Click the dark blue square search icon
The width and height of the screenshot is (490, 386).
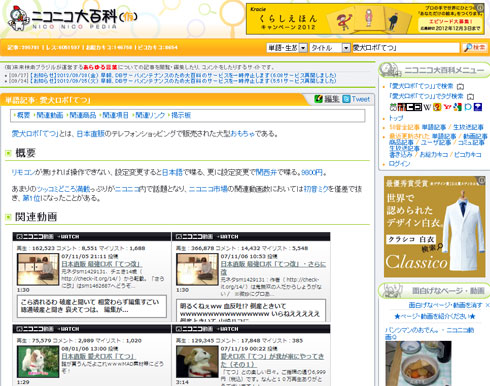[x=478, y=107]
